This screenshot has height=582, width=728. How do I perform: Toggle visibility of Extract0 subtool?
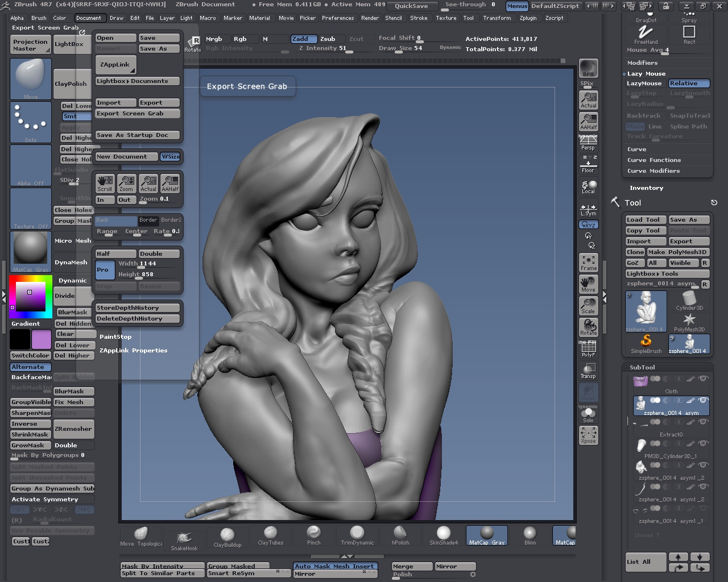click(x=704, y=422)
